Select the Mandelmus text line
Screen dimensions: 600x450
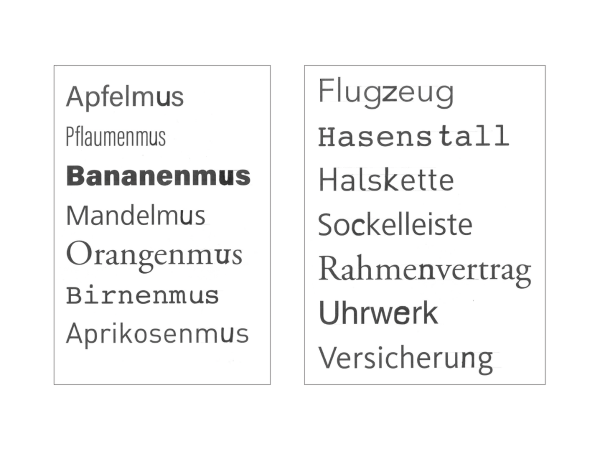[136, 216]
